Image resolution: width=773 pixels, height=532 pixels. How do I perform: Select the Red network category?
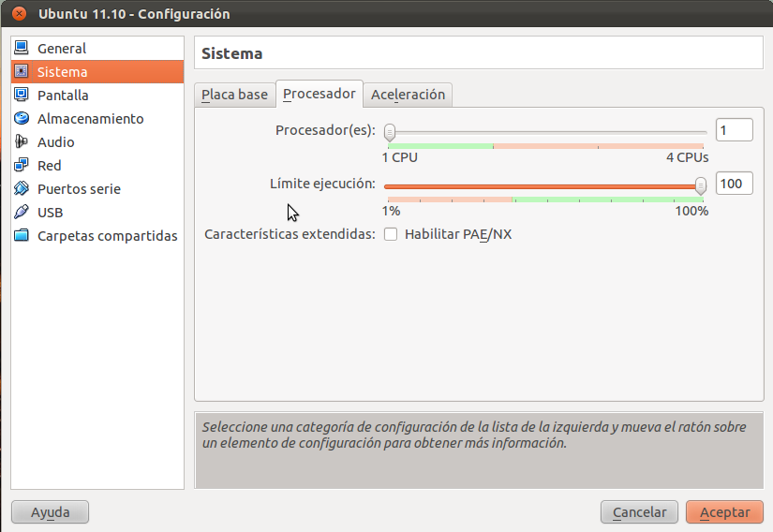(97, 166)
